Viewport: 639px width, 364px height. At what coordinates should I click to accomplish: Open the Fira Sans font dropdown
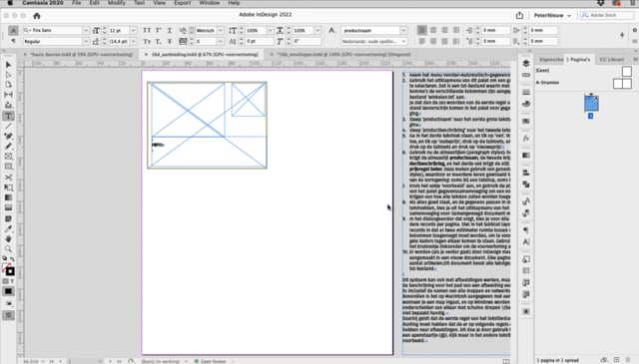pyautogui.click(x=85, y=31)
